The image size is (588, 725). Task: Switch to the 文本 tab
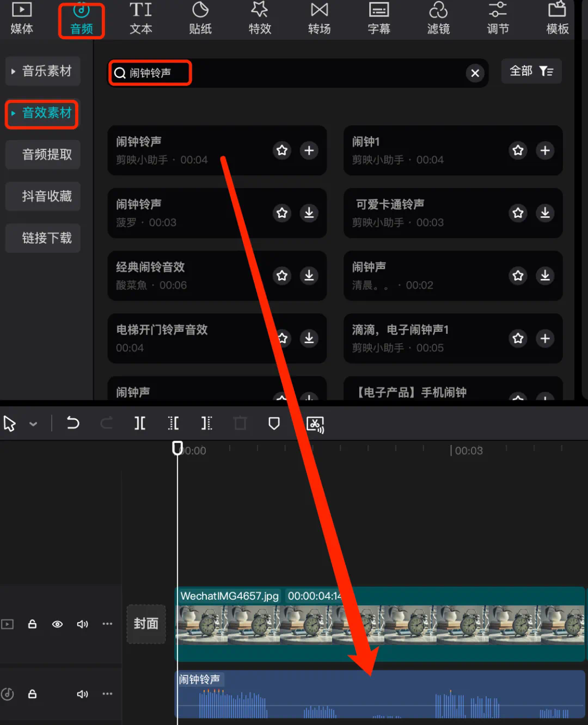(140, 19)
